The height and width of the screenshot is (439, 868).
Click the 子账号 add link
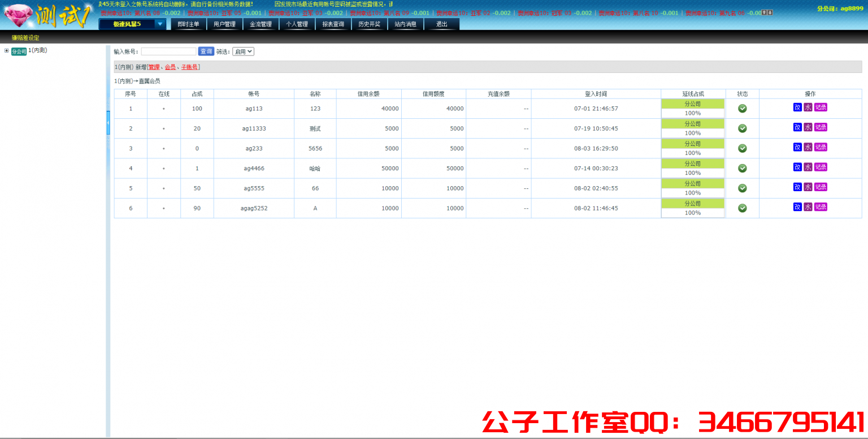tap(189, 67)
